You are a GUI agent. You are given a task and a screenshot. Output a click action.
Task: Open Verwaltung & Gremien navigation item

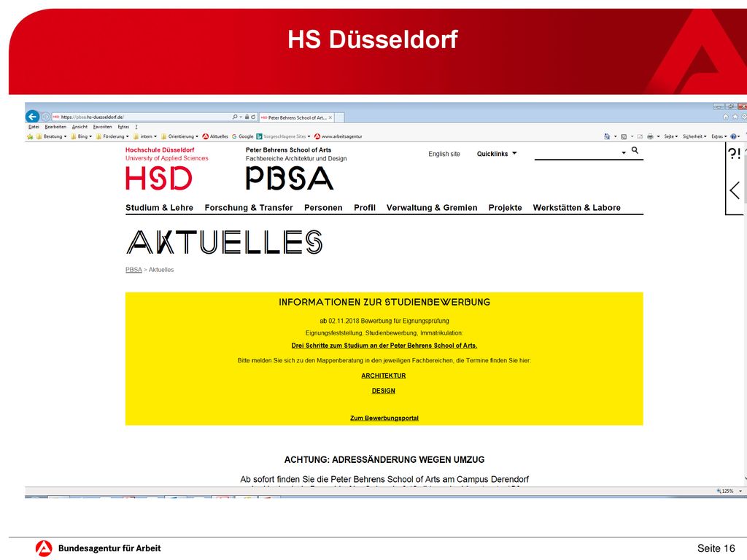point(432,208)
